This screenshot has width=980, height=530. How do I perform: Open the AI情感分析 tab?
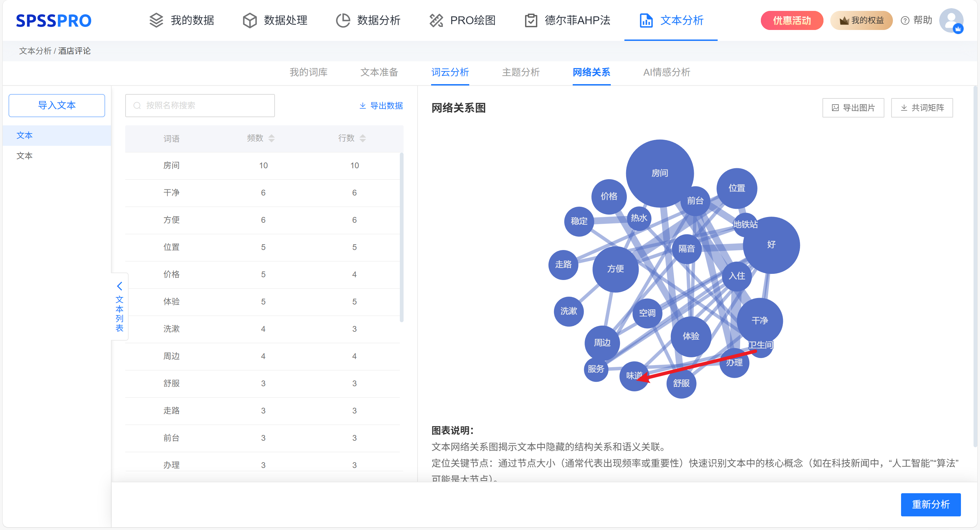pyautogui.click(x=666, y=72)
